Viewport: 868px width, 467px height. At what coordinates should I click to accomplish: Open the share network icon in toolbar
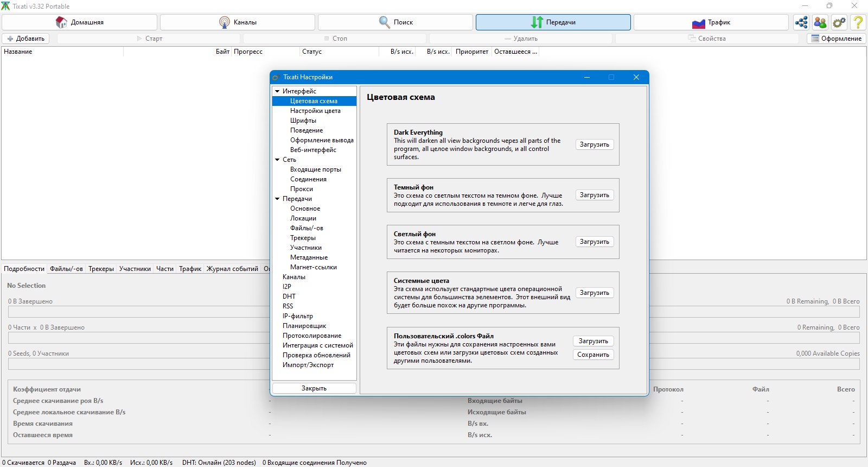[x=801, y=22]
